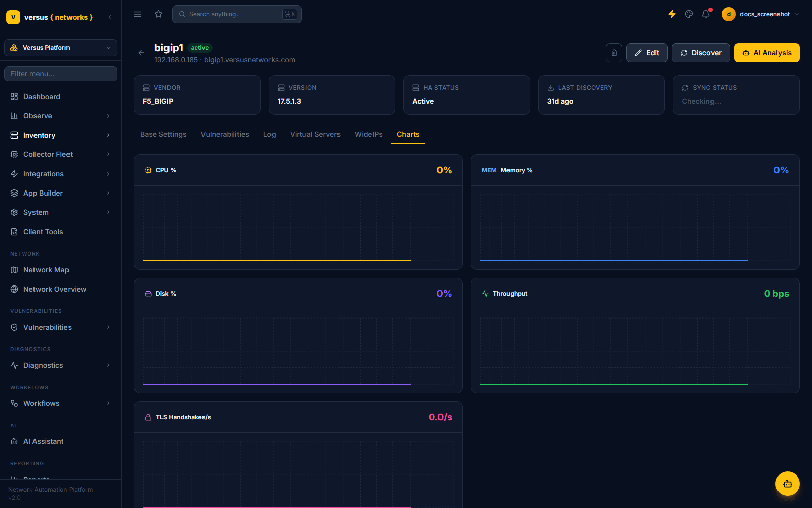Image resolution: width=812 pixels, height=508 pixels.
Task: Switch to the Vulnerabilities tab
Action: (225, 134)
